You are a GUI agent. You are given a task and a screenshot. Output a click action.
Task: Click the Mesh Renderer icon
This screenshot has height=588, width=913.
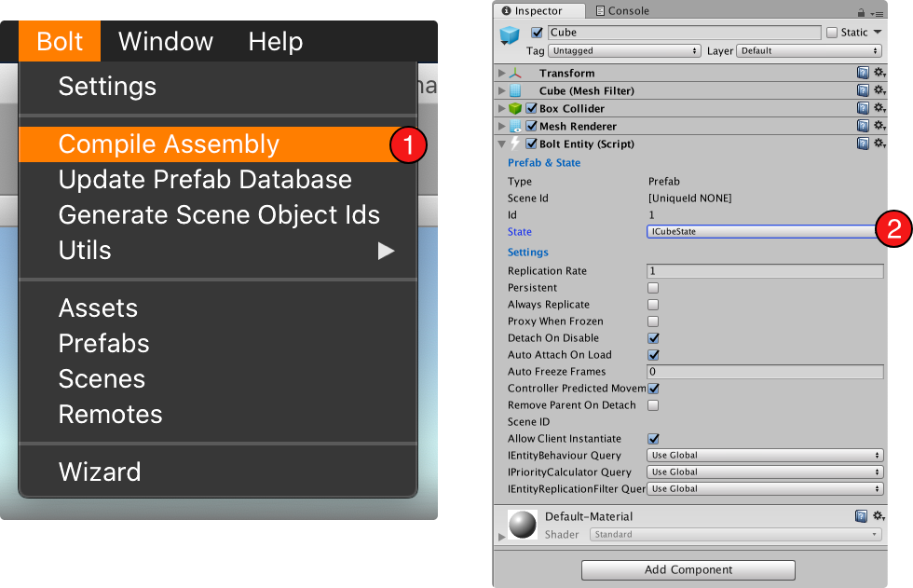[x=515, y=126]
